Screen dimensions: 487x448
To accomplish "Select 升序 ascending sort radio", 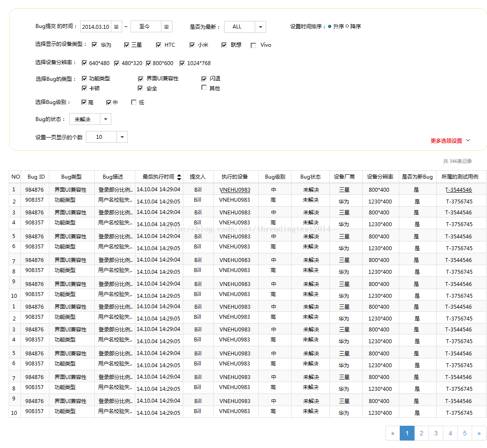I will [329, 26].
